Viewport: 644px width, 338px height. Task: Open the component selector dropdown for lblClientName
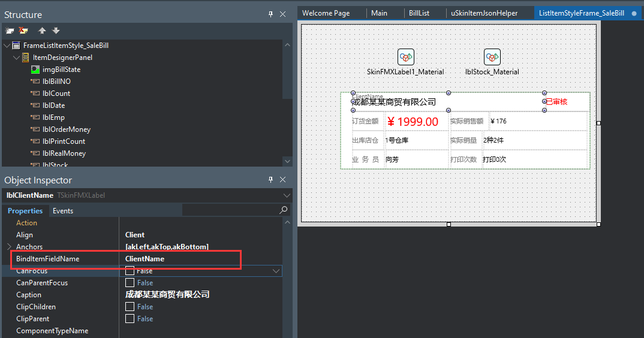287,195
